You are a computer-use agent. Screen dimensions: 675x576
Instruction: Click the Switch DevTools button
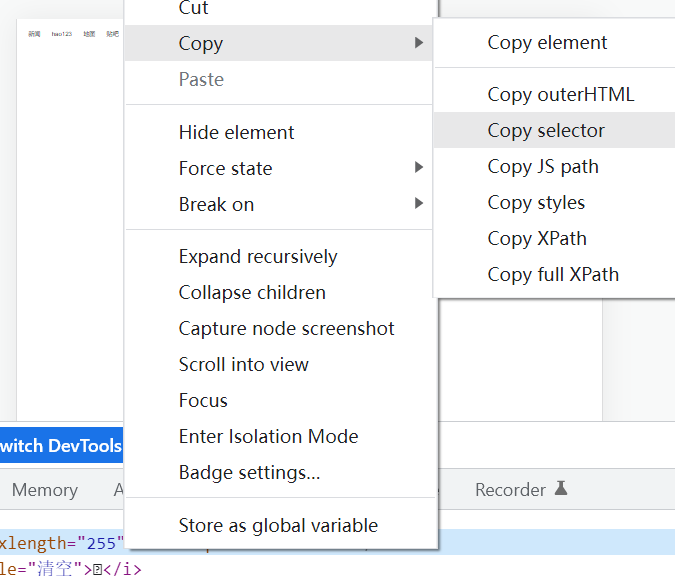point(61,446)
